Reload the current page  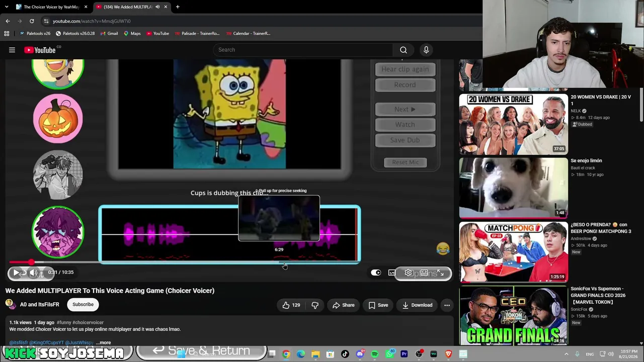32,21
